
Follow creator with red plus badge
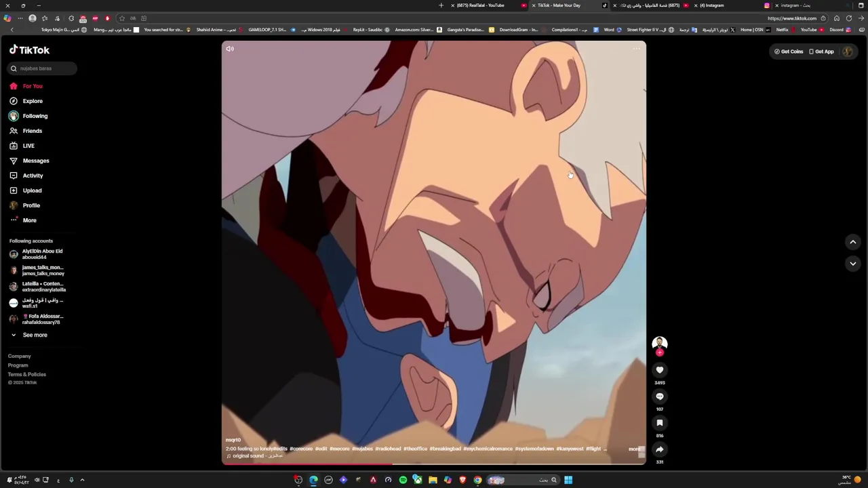[x=659, y=352]
